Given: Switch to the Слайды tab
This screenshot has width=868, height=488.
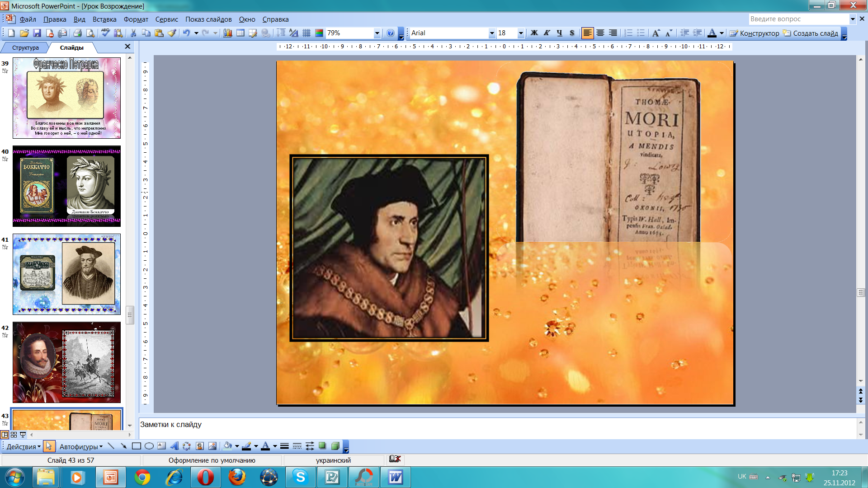Looking at the screenshot, I should tap(71, 47).
